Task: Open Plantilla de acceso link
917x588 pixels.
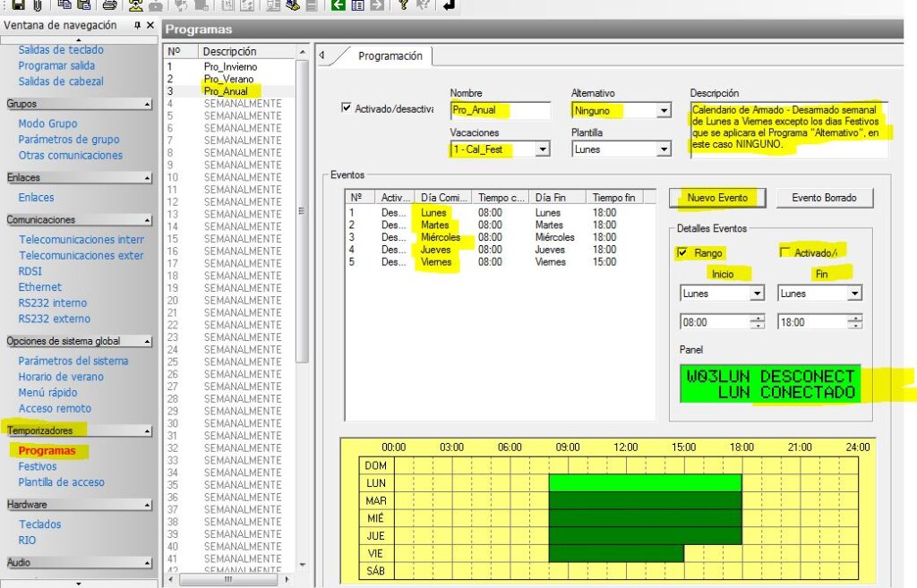Action: 62,482
